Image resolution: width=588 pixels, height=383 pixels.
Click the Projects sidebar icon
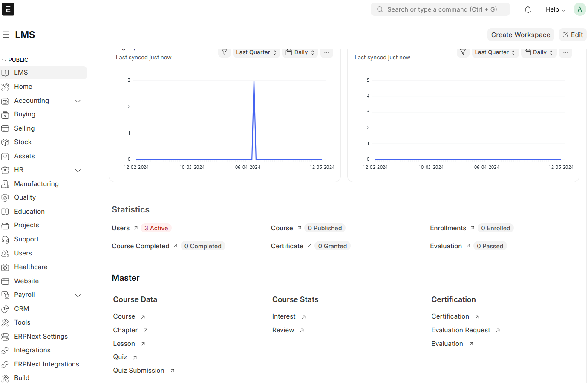point(5,225)
